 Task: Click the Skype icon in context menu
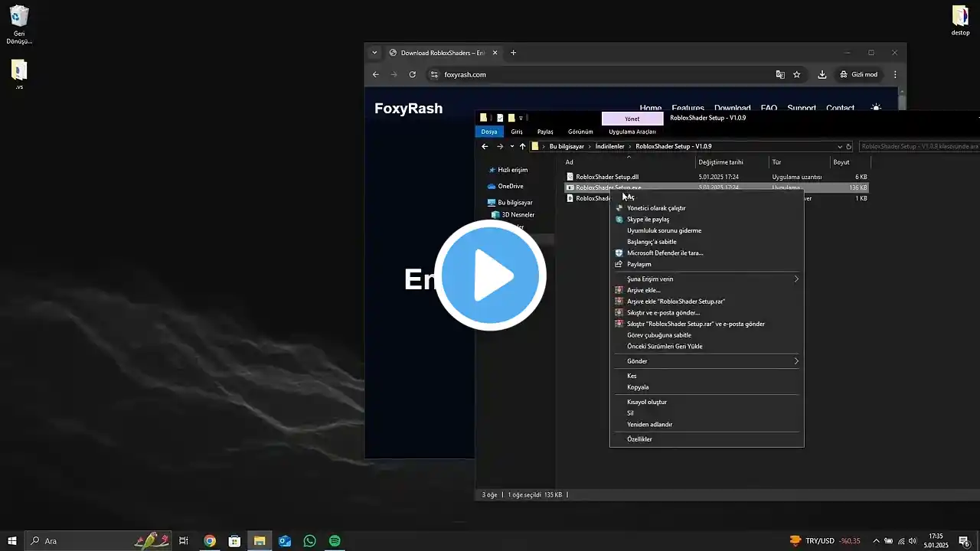pyautogui.click(x=619, y=220)
